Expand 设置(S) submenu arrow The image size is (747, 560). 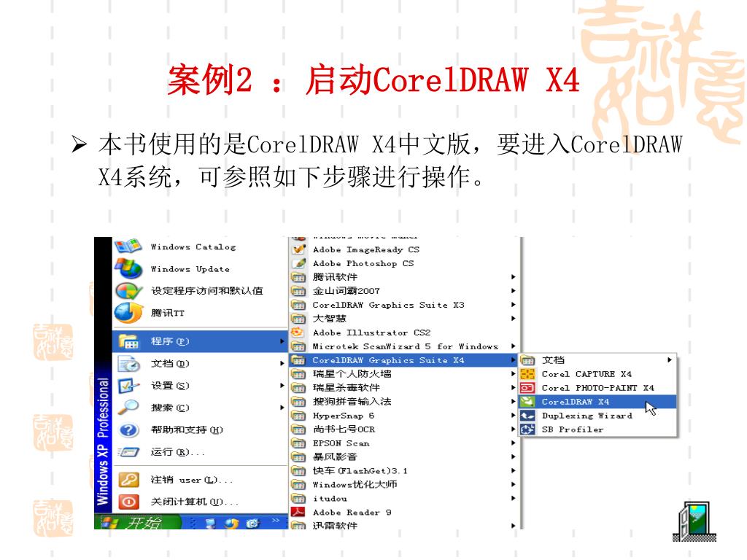(x=282, y=386)
